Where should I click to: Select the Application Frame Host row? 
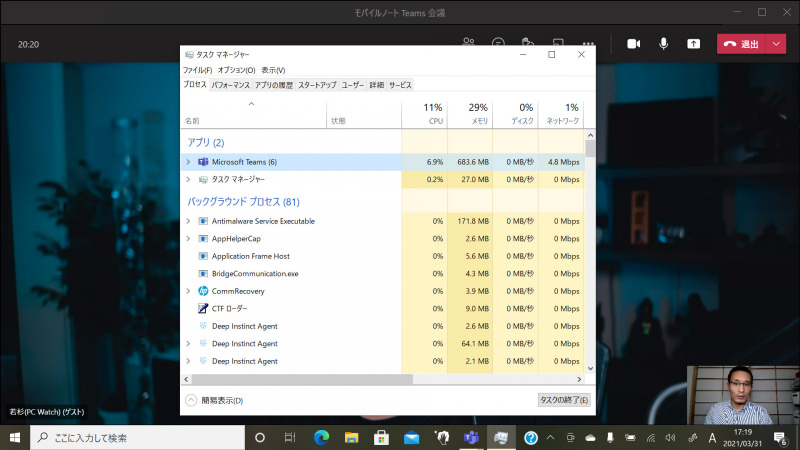point(383,256)
